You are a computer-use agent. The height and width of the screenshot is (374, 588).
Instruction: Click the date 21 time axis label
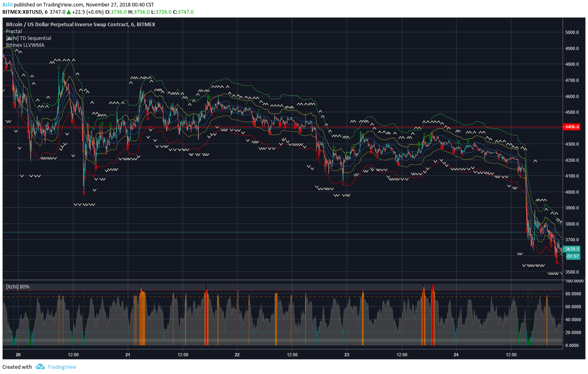pos(128,355)
